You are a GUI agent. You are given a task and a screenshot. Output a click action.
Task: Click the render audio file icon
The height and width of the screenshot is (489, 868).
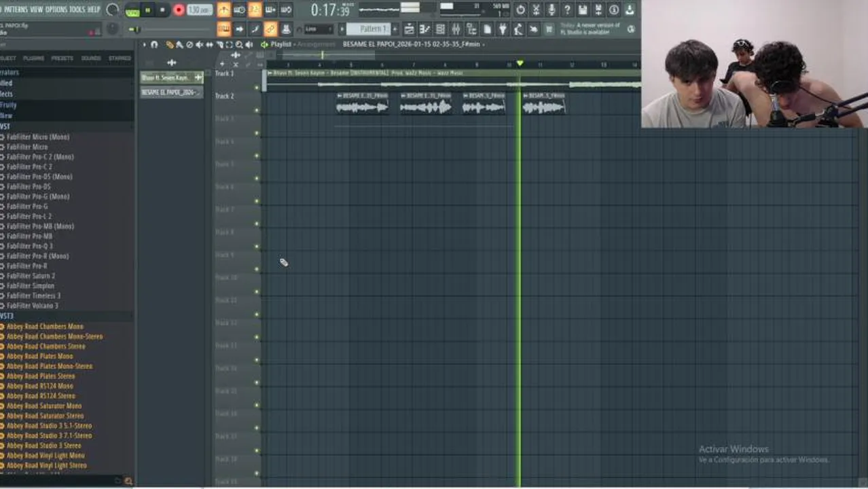(x=598, y=10)
